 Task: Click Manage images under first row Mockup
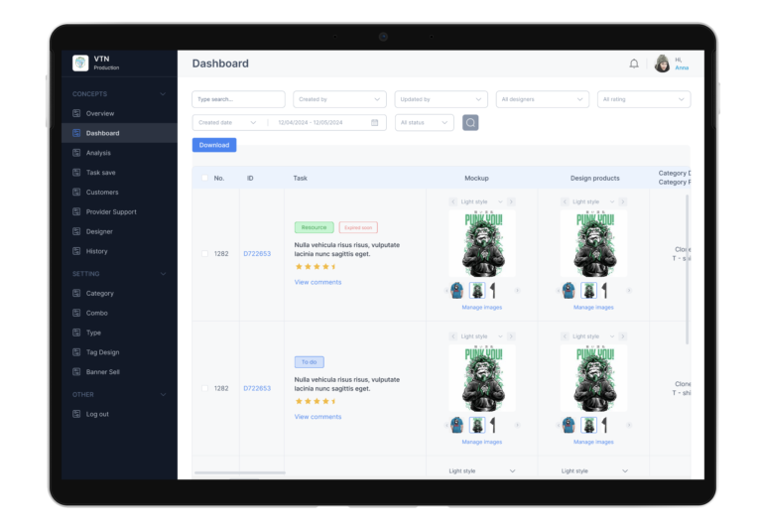[482, 308]
